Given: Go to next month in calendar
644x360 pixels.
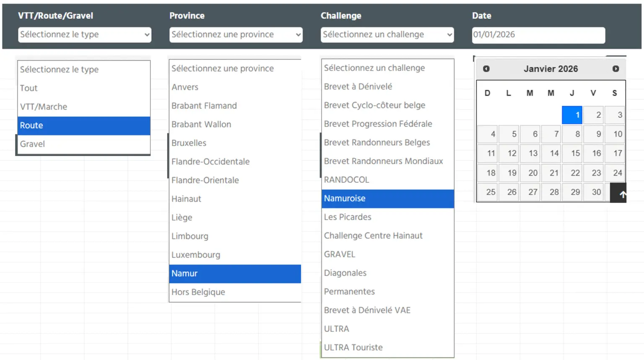Looking at the screenshot, I should click(x=615, y=69).
